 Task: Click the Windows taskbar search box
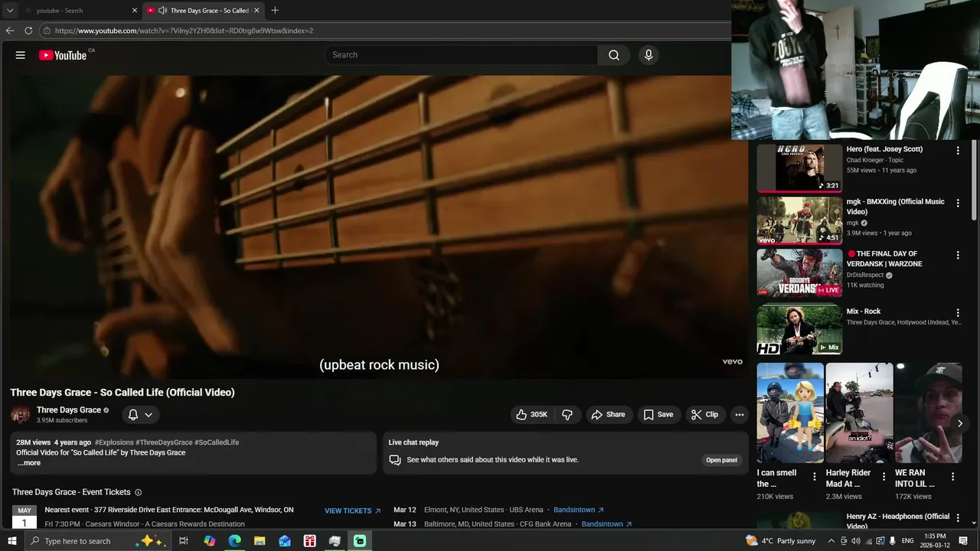point(98,541)
